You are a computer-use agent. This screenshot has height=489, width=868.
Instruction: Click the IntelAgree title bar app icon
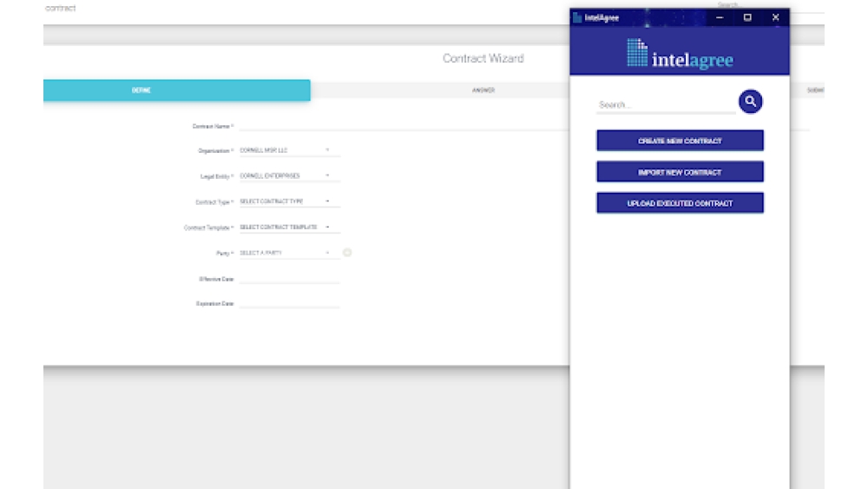[577, 17]
